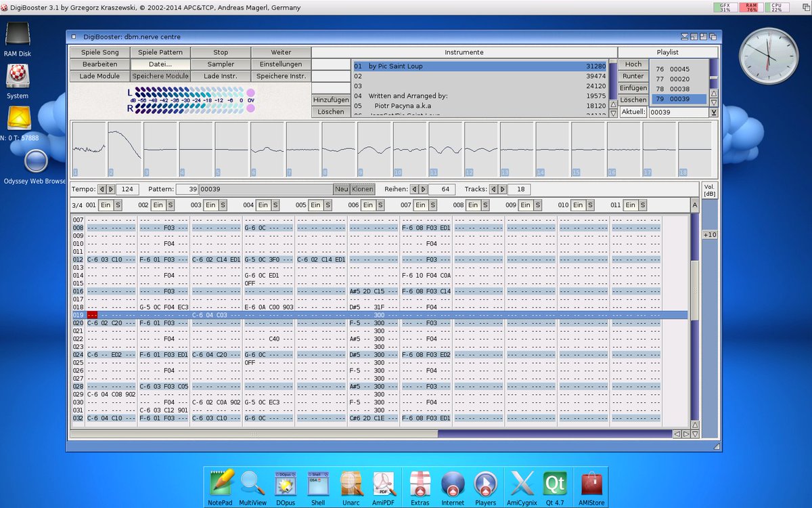Solo track 011 with S button

[643, 205]
